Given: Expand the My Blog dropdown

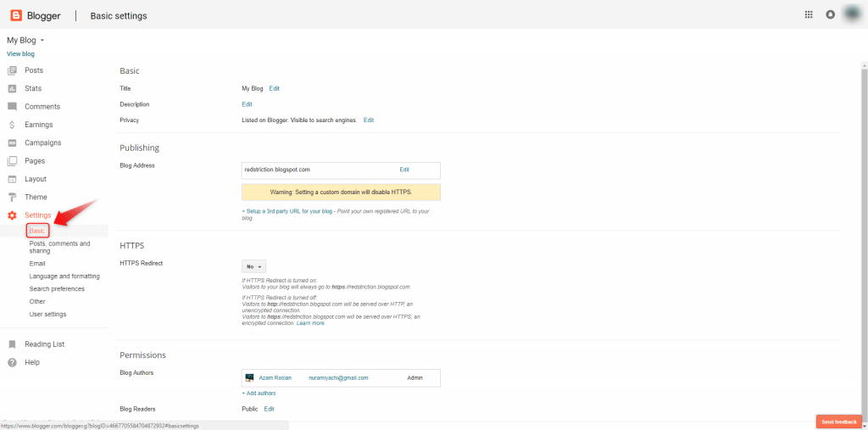Looking at the screenshot, I should click(x=25, y=40).
